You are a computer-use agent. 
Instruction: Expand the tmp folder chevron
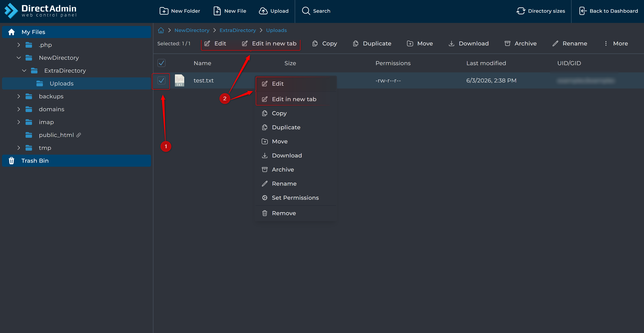(x=19, y=148)
